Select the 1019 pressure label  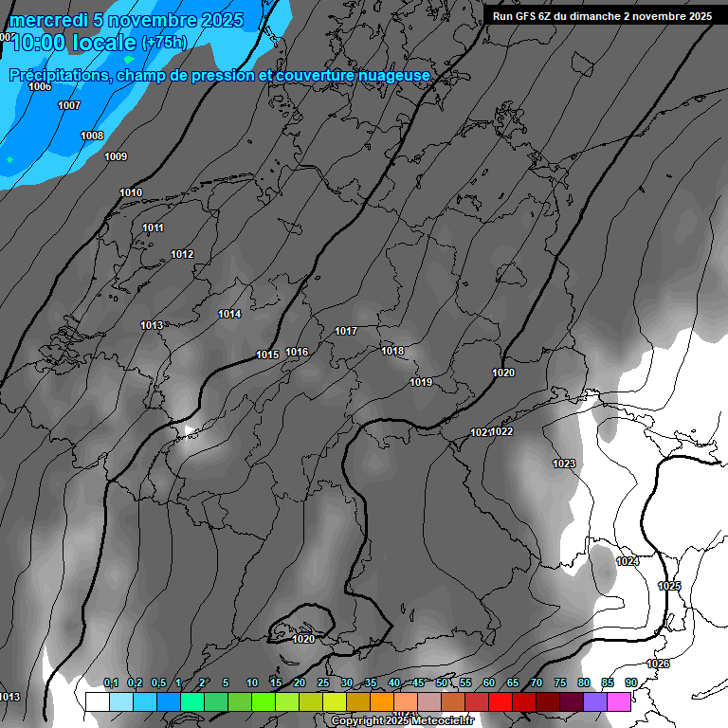point(421,382)
